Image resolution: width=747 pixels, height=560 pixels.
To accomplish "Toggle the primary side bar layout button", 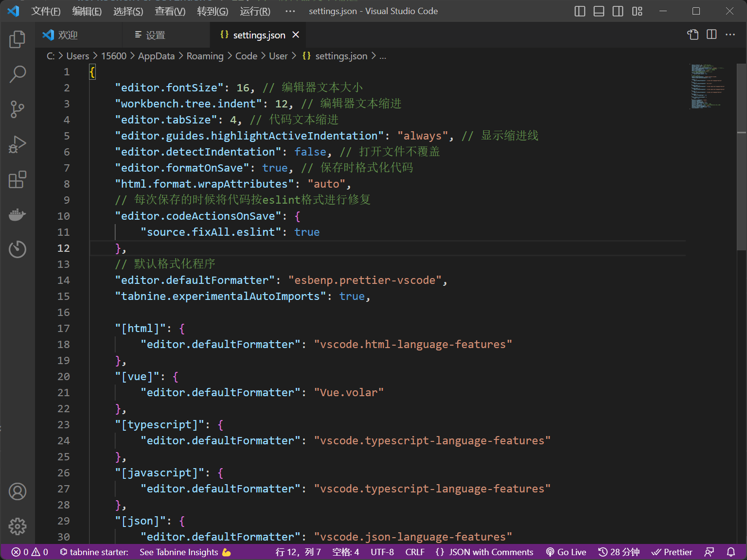I will (x=580, y=11).
